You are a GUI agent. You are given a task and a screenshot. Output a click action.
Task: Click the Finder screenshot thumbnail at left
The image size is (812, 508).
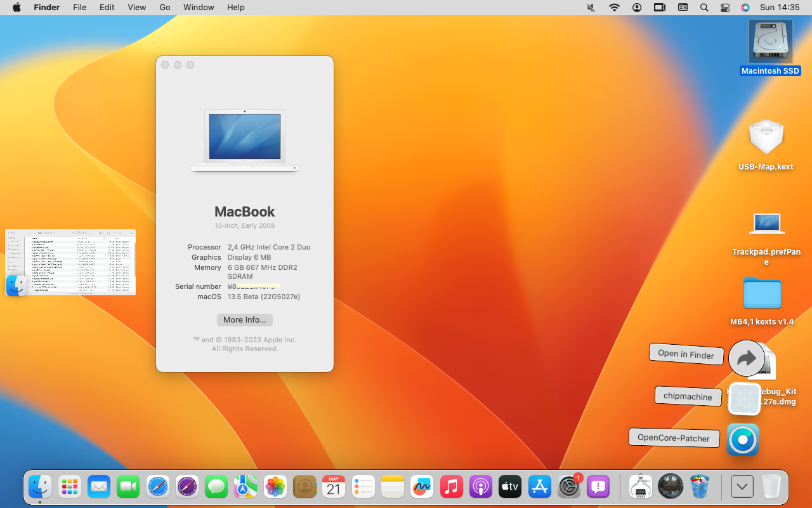[70, 262]
